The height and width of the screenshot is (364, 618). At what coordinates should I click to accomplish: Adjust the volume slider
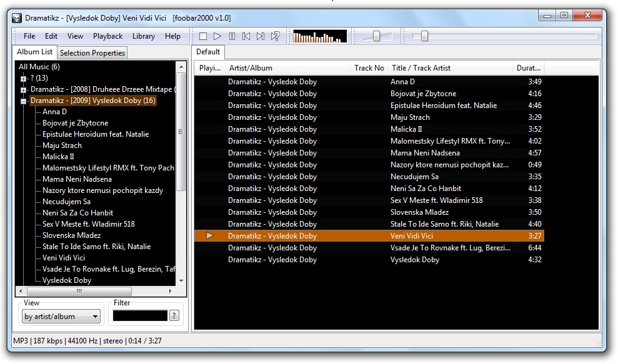[376, 36]
